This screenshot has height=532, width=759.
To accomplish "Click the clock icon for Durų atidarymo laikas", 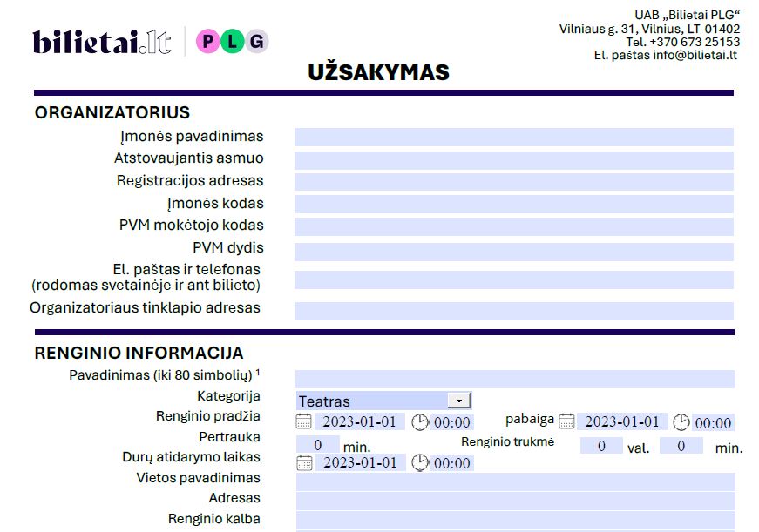I will pyautogui.click(x=420, y=462).
